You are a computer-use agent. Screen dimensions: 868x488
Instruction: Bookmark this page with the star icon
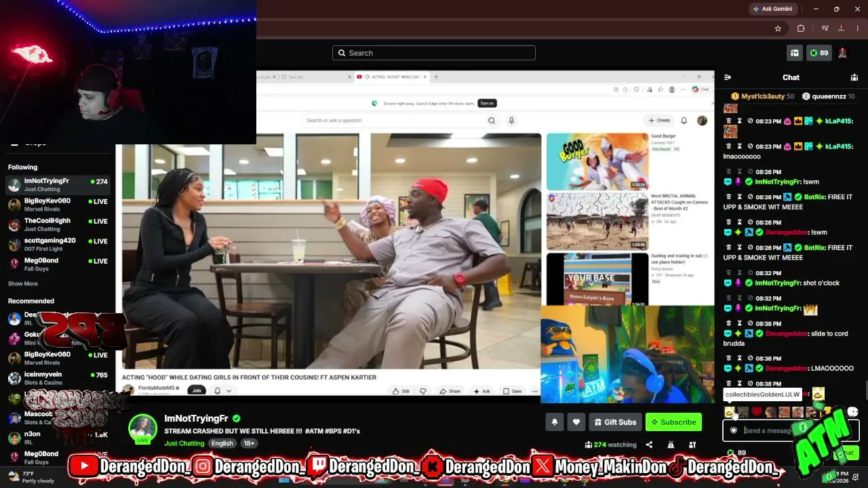[x=778, y=28]
